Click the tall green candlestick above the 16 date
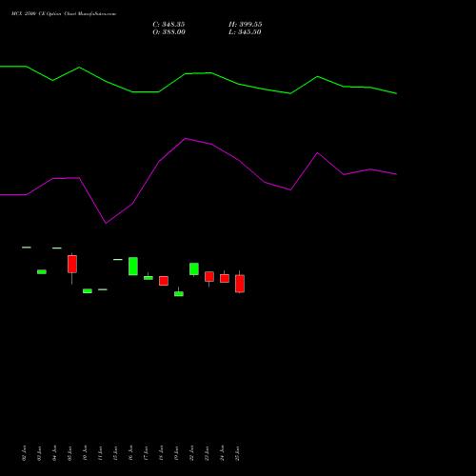 point(133,267)
